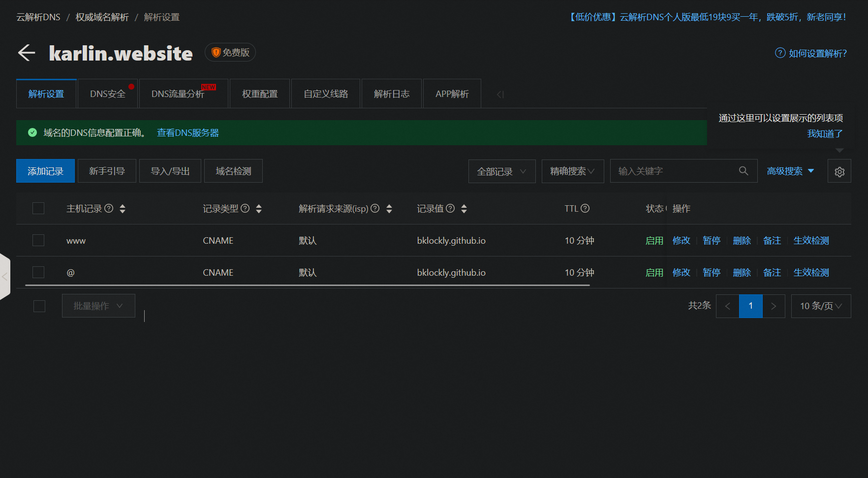Click help icon next to 记录值
Screen dimensions: 868x478
(450, 208)
